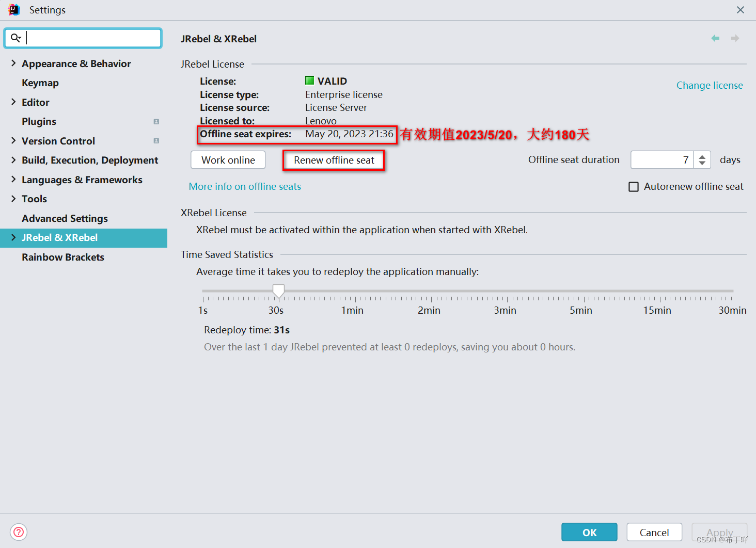Expand Build, Execution, Deployment section

click(13, 160)
